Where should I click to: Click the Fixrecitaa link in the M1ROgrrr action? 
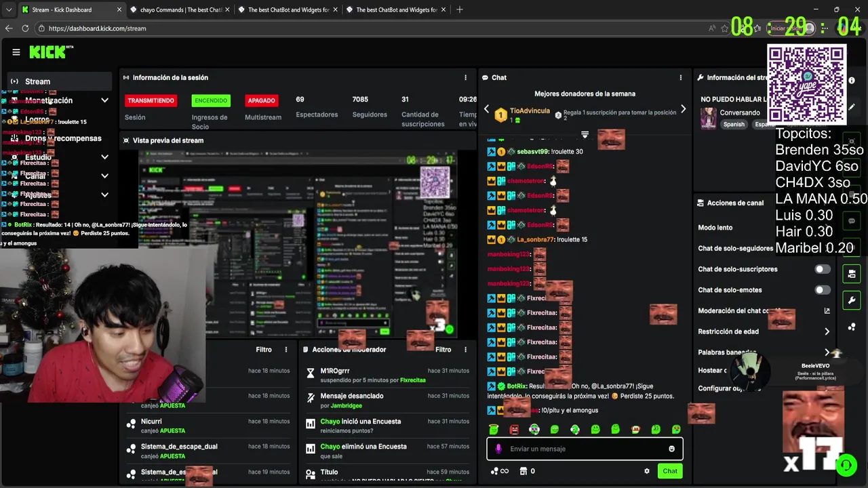(413, 380)
